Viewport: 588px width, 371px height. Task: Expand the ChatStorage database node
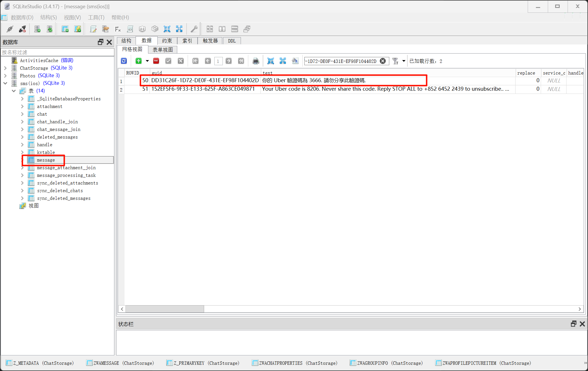5,68
